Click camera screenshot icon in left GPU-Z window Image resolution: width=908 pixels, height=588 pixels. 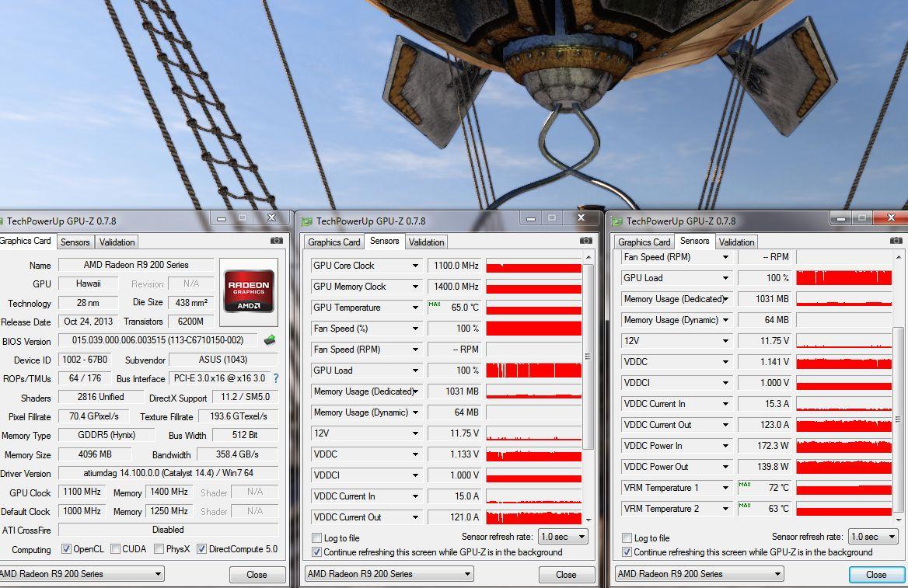(277, 240)
